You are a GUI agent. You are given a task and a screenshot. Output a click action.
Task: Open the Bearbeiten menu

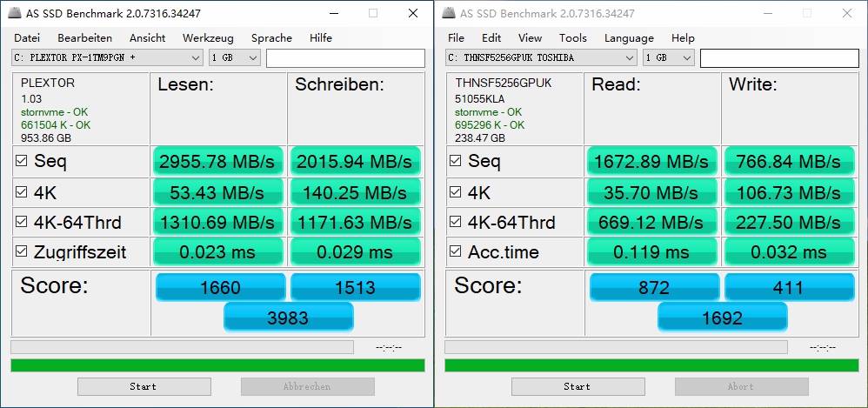(84, 38)
